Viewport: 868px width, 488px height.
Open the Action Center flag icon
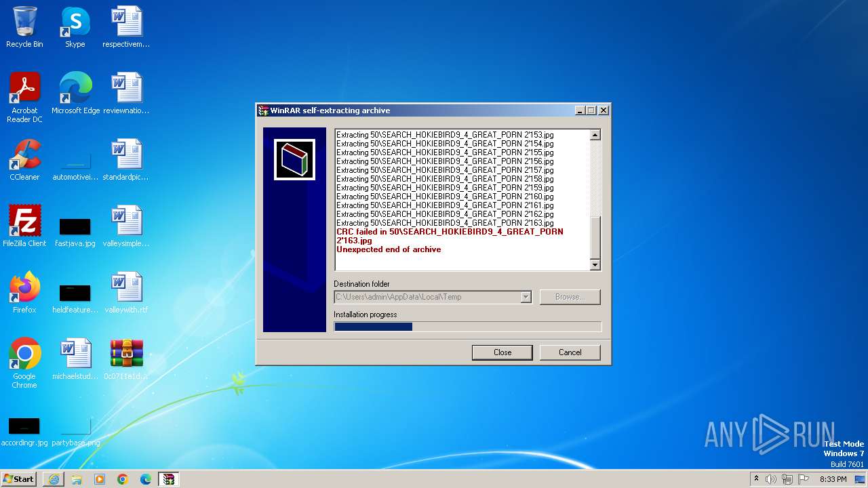[x=803, y=479]
